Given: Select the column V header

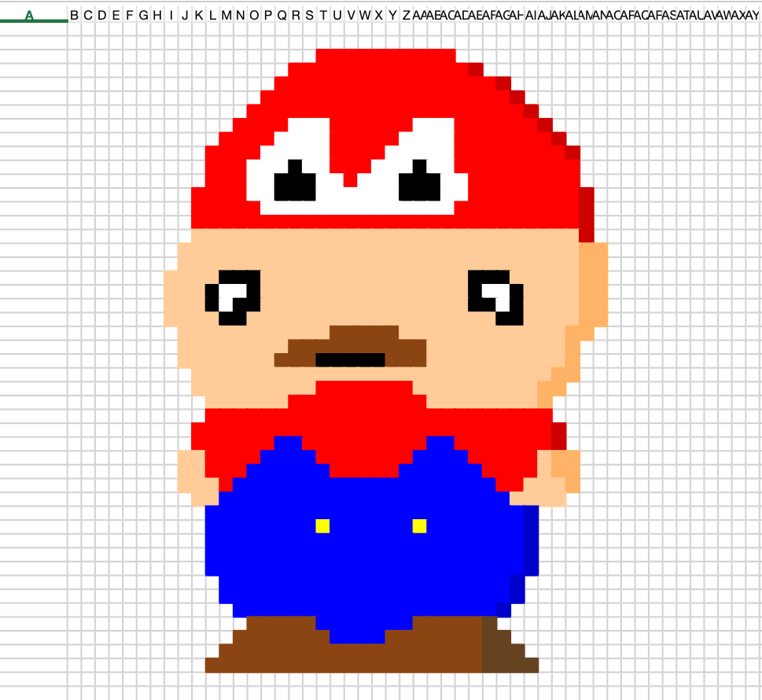Looking at the screenshot, I should (352, 15).
